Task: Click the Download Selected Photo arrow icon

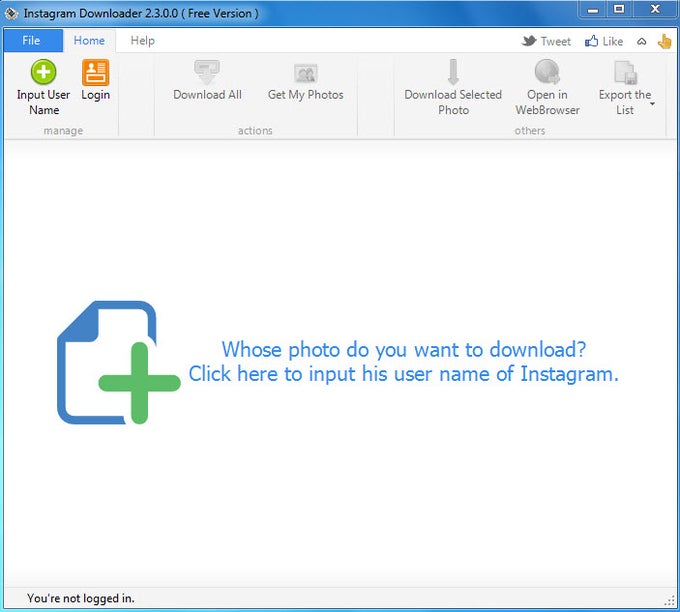Action: pos(453,72)
